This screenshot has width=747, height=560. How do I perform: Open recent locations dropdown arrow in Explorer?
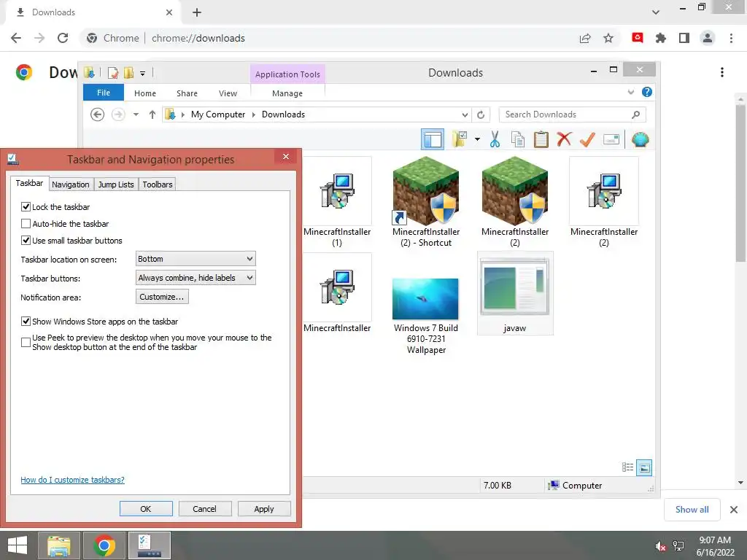pos(136,114)
